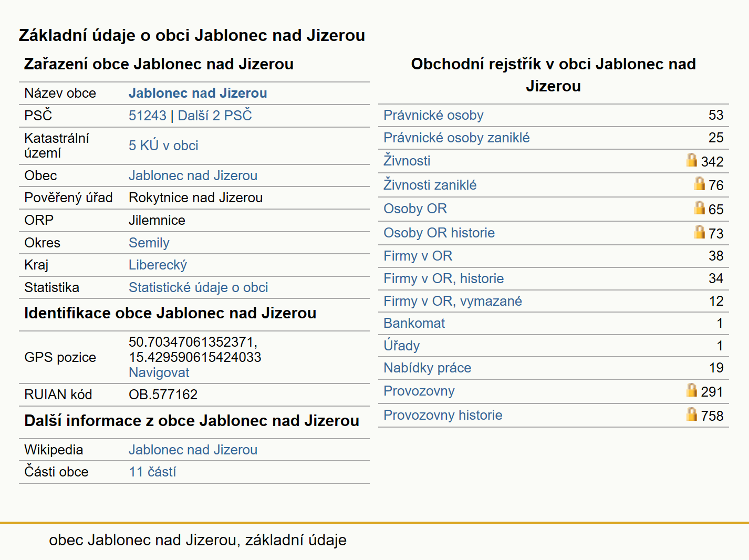749x560 pixels.
Task: Click count 1 in Úřady row
Action: tap(720, 346)
